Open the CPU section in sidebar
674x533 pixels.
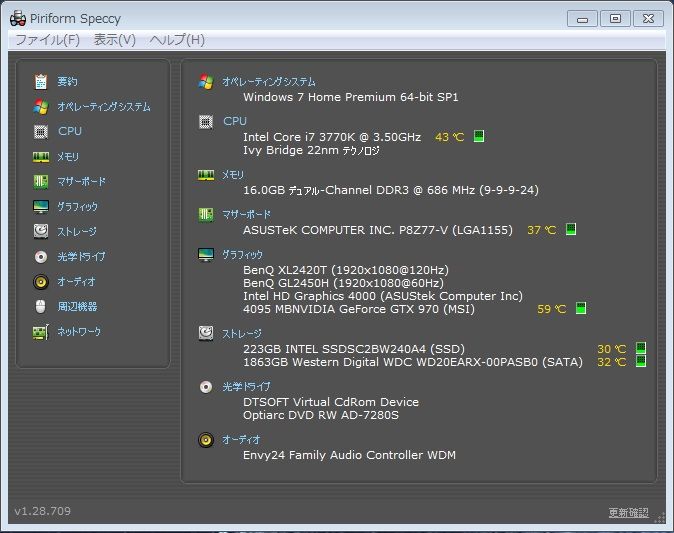tap(70, 131)
